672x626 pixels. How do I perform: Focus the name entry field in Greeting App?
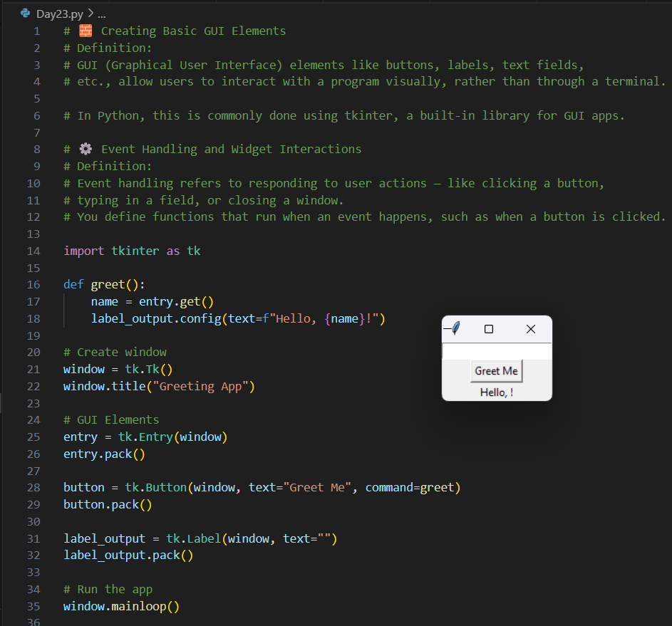point(497,352)
